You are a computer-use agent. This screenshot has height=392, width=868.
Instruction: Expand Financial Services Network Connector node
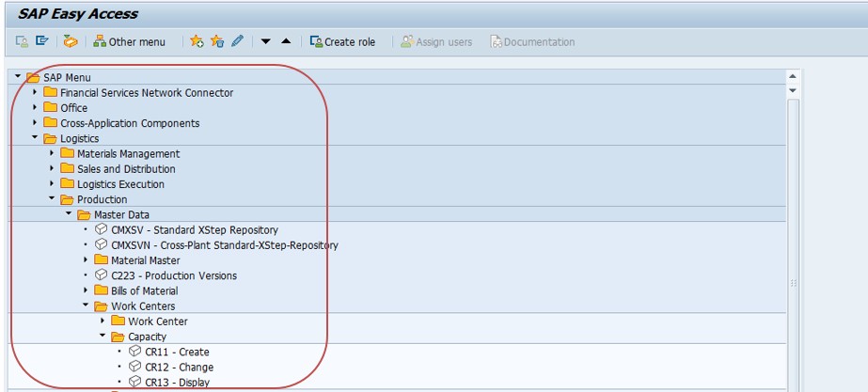click(36, 92)
